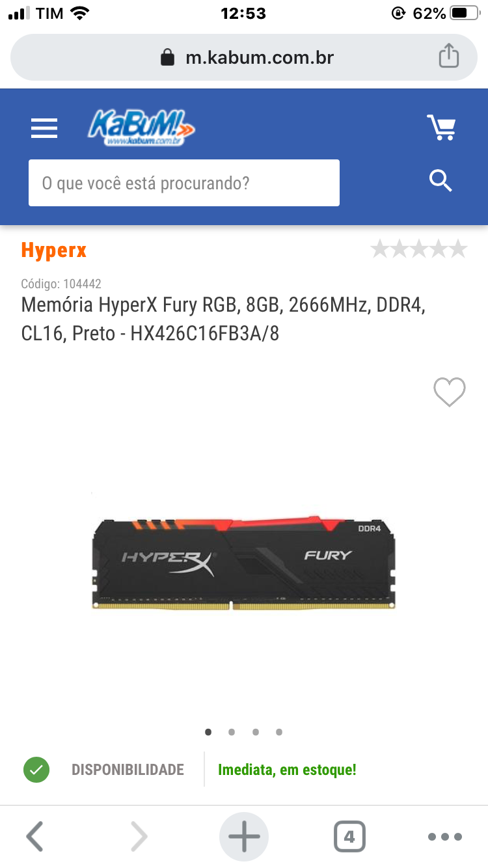Go back with browser back arrow
The image size is (488, 868).
tap(34, 836)
